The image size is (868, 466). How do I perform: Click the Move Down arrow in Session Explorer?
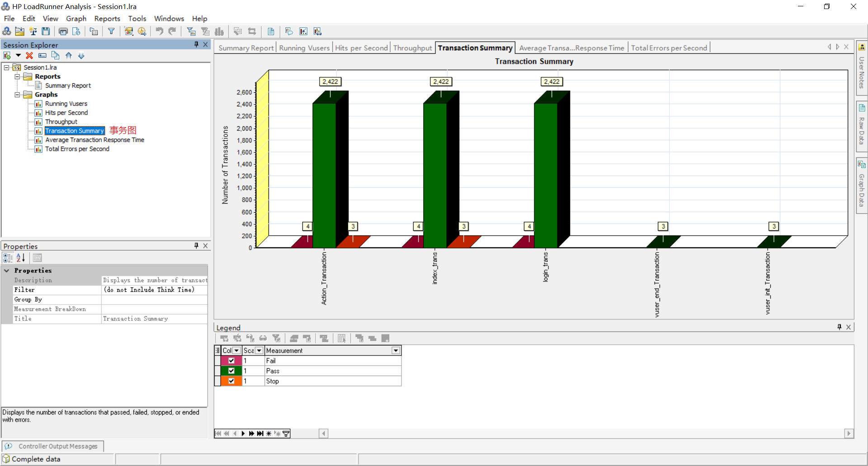click(x=81, y=56)
